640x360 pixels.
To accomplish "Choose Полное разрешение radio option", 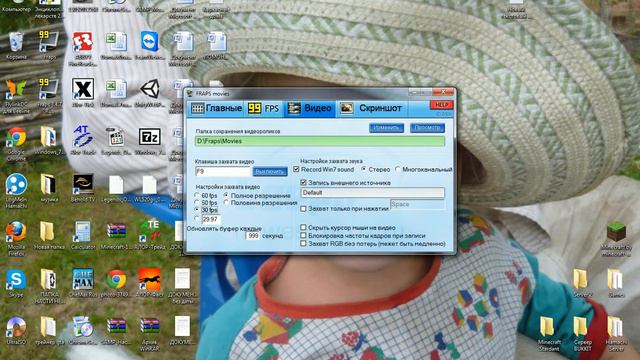I will [226, 196].
